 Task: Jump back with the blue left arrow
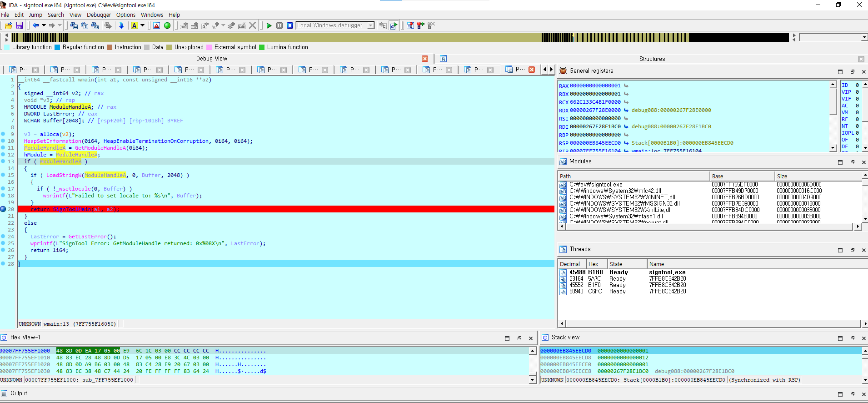point(35,25)
